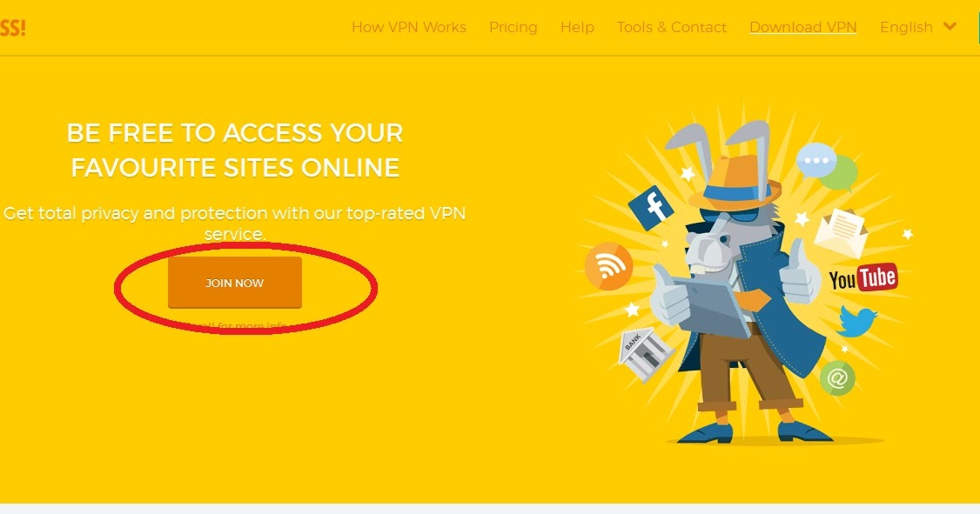Click the blue Twitter bird icon
Viewport: 980px width, 514px height.
[x=857, y=321]
